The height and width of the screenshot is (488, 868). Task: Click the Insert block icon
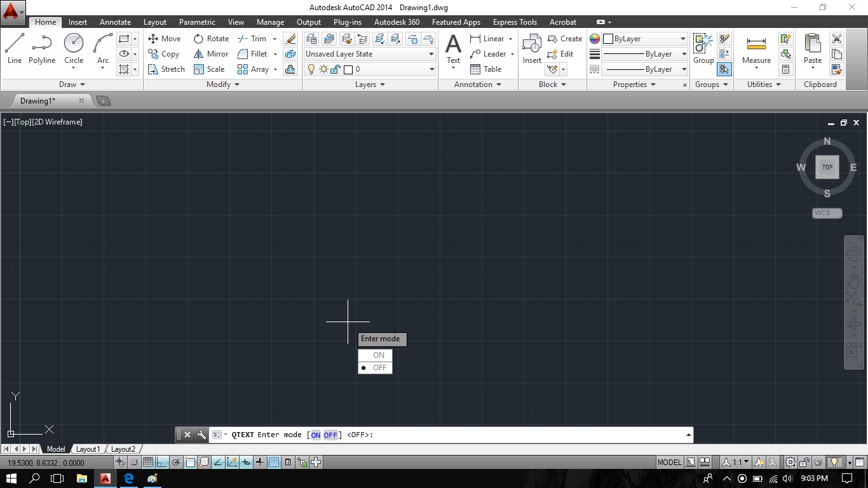coord(532,49)
